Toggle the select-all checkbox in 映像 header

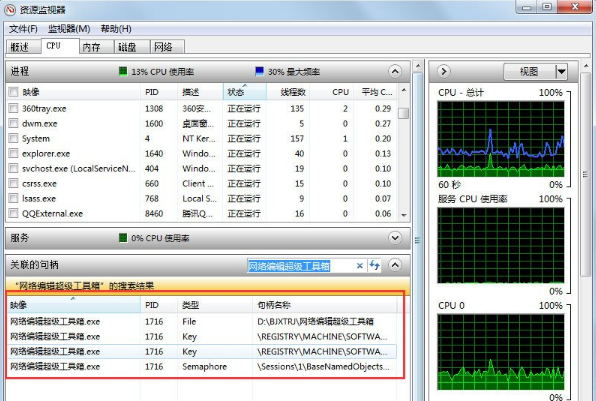tap(13, 92)
